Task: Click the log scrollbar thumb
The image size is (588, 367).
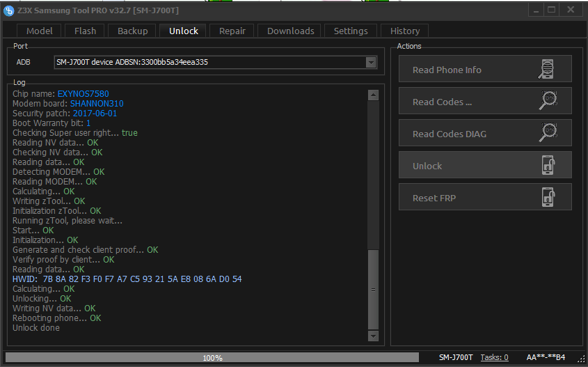Action: point(373,289)
